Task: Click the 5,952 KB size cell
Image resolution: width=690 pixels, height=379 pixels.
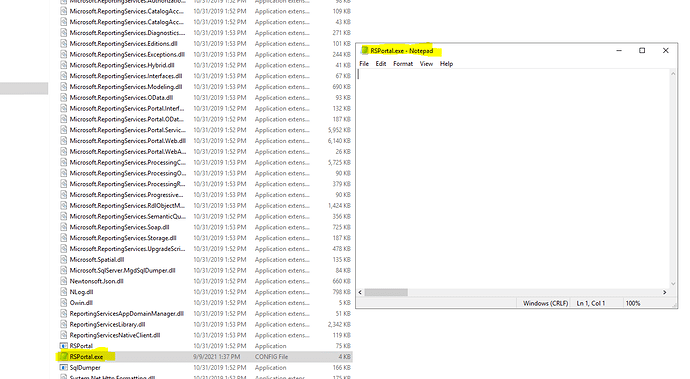Action: click(339, 130)
